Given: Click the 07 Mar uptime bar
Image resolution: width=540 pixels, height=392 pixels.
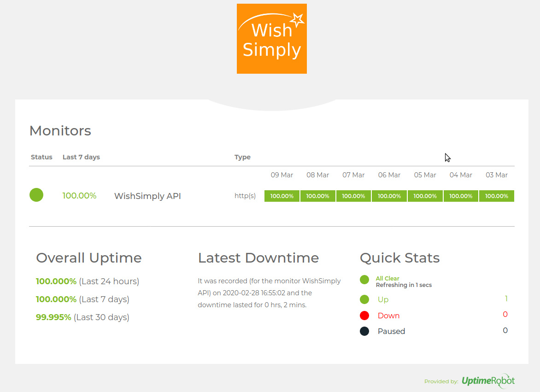Looking at the screenshot, I should [x=353, y=196].
